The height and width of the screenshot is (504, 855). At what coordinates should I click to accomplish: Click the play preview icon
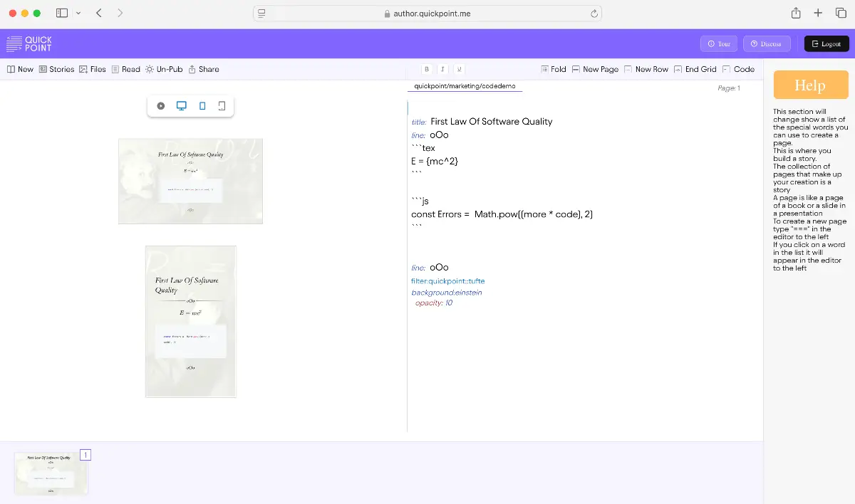pyautogui.click(x=161, y=106)
